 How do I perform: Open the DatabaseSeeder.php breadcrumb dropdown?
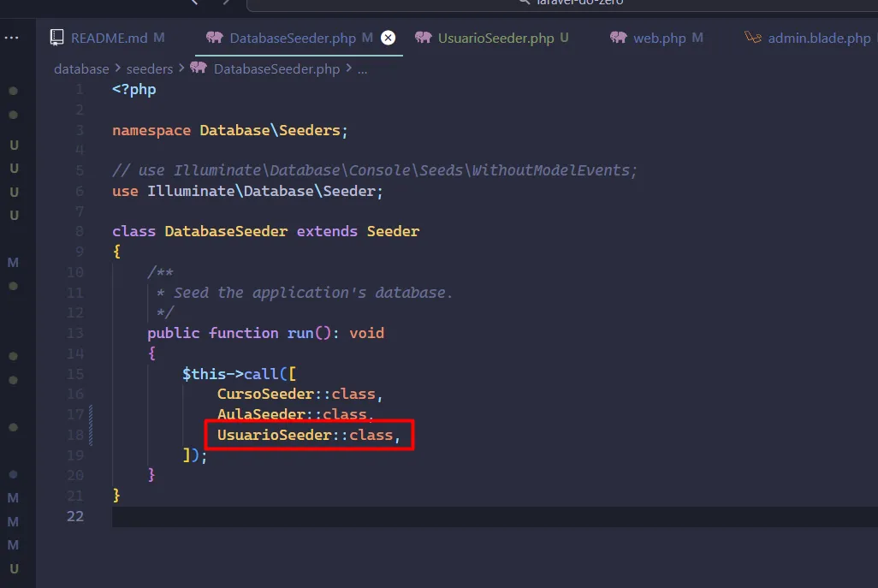click(276, 68)
